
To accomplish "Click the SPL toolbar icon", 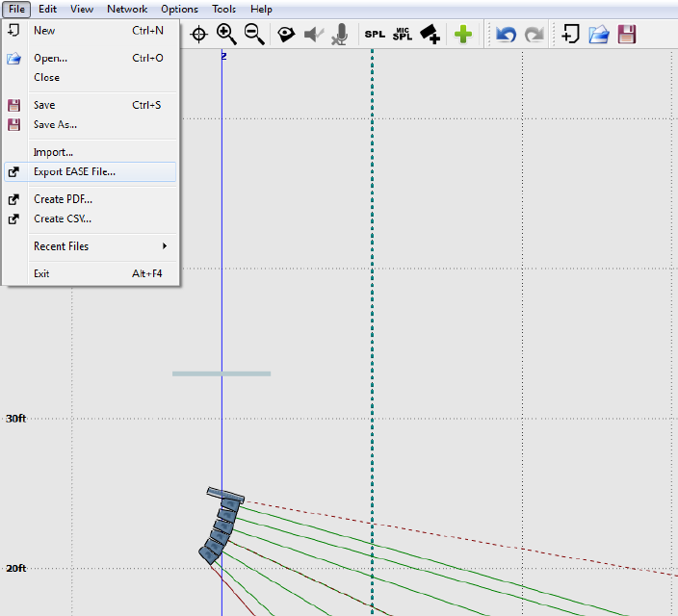I will (x=374, y=35).
